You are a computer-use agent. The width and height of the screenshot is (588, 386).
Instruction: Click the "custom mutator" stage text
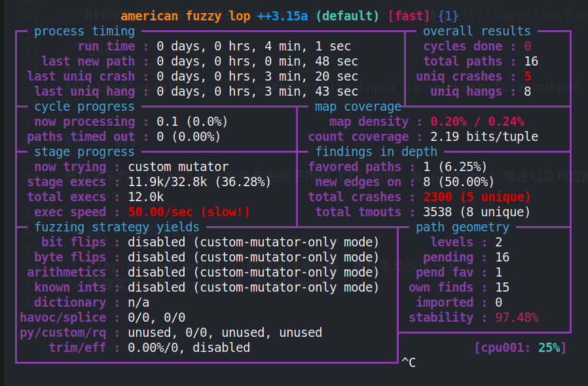[178, 166]
